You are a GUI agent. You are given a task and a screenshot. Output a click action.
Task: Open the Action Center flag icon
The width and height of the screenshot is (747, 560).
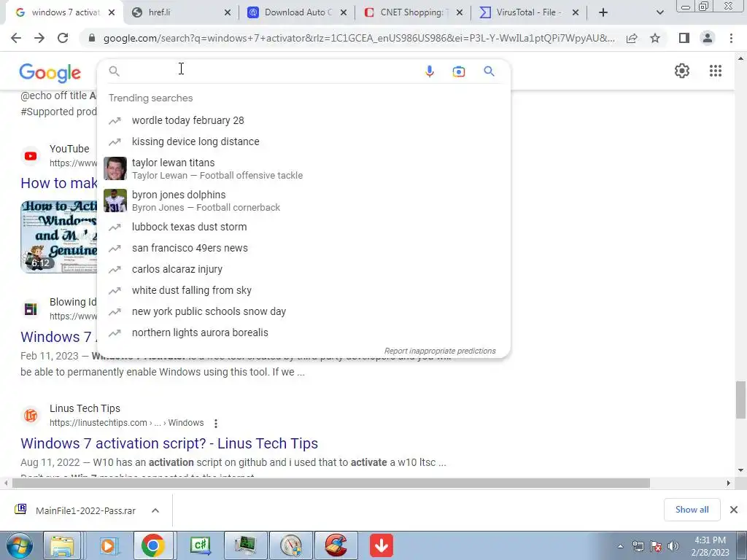click(656, 546)
